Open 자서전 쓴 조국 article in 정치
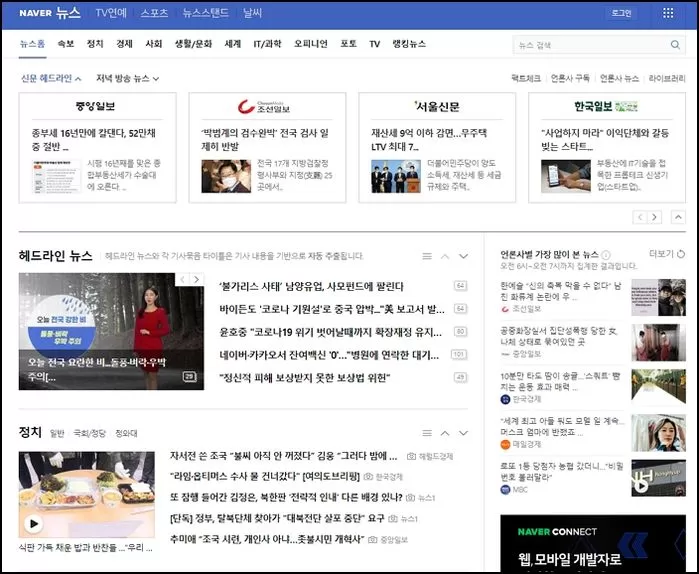The width and height of the screenshot is (699, 574). [x=284, y=456]
